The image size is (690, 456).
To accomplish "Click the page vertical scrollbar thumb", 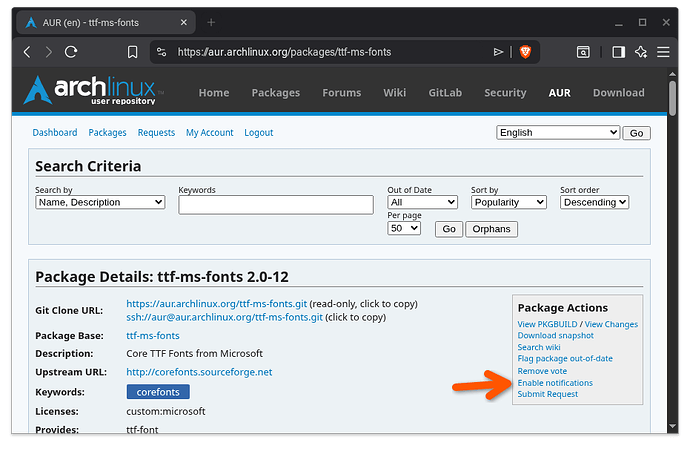I will pyautogui.click(x=672, y=98).
